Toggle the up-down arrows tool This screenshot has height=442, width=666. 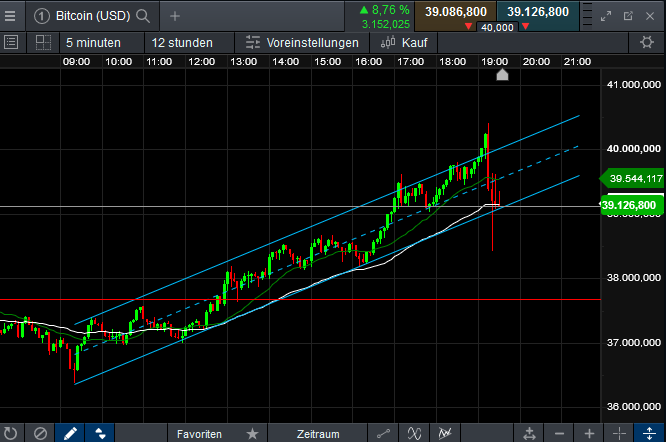(100, 434)
